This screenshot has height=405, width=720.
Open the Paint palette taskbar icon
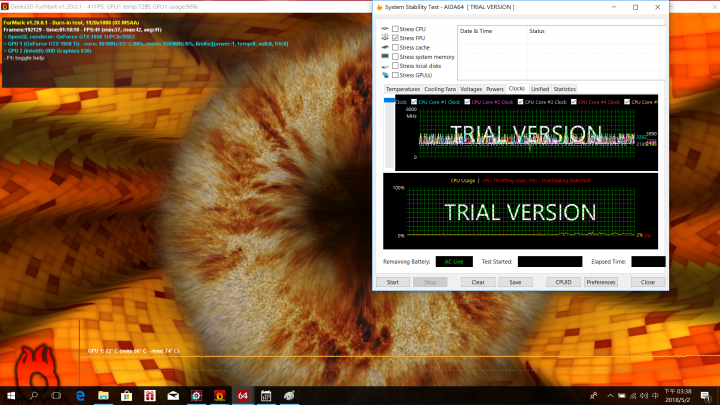pyautogui.click(x=289, y=395)
